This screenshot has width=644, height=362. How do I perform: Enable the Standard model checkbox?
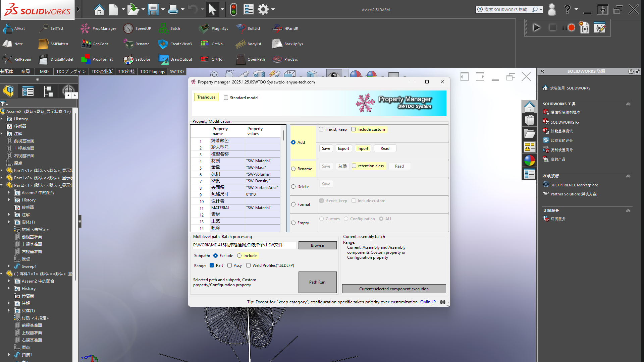point(226,98)
